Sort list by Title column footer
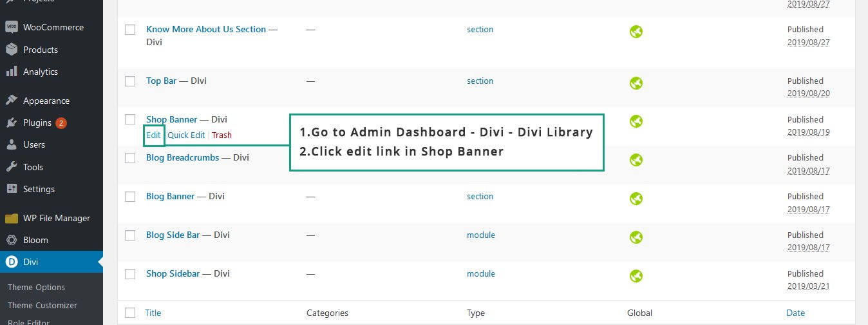868x325 pixels. point(153,313)
